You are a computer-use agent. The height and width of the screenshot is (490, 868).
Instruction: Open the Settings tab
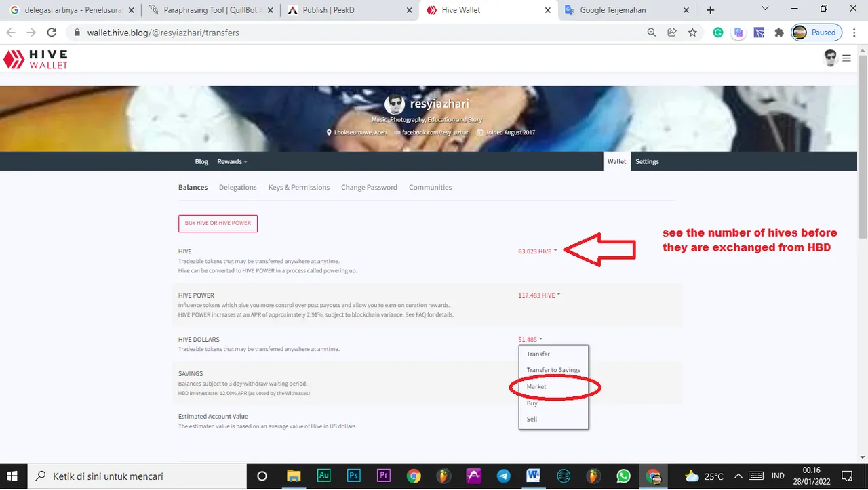click(x=647, y=161)
